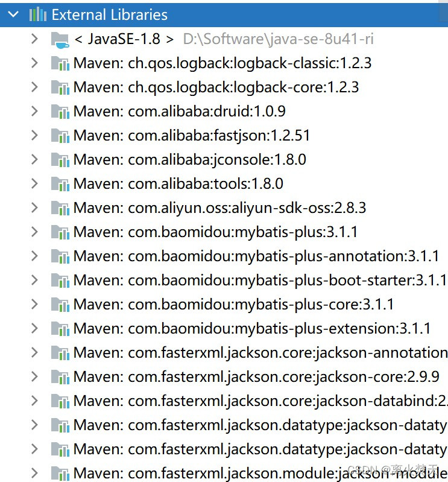Expand com.alibaba:fastjson:1.2.51 library
The width and height of the screenshot is (448, 482).
(34, 135)
